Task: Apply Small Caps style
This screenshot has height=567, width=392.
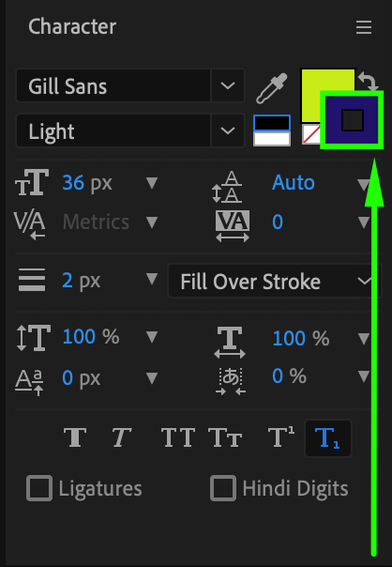Action: coord(225,437)
